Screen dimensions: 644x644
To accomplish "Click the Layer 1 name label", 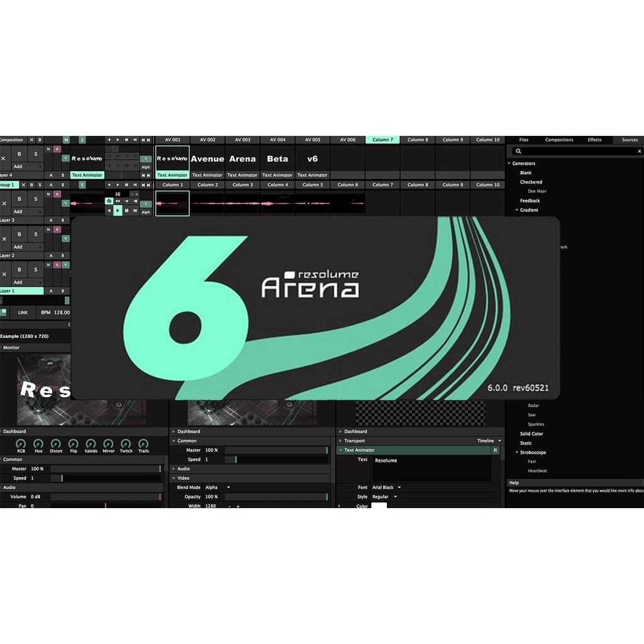I will pyautogui.click(x=22, y=291).
